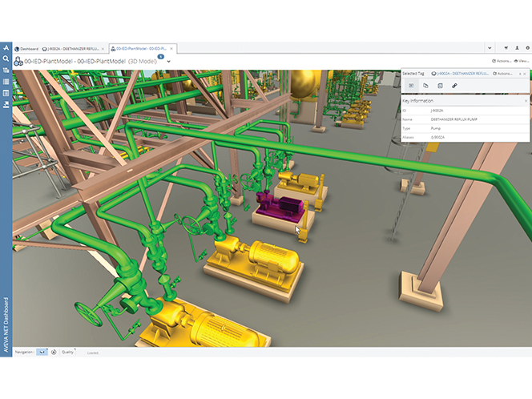The height and width of the screenshot is (399, 532).
Task: Open the user profile icon in top bar
Action: coord(515,47)
